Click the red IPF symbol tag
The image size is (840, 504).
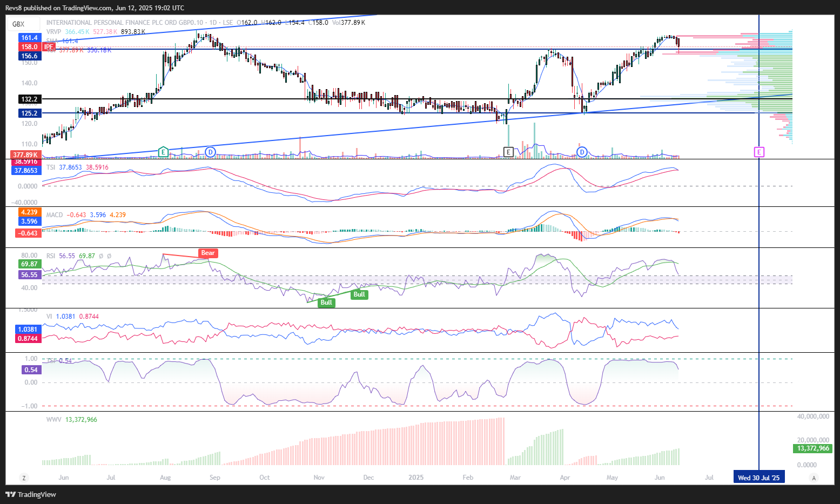click(x=50, y=47)
